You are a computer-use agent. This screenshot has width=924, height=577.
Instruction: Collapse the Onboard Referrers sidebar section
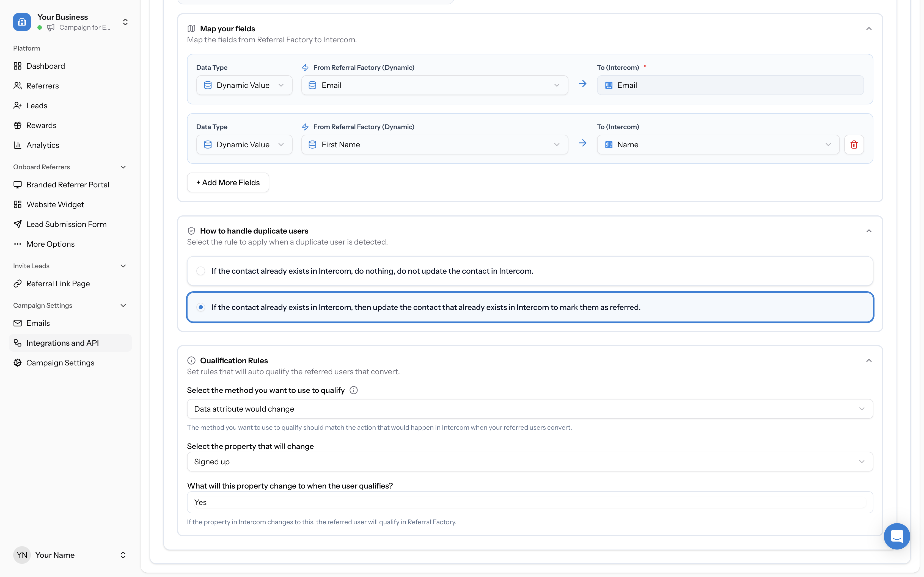pyautogui.click(x=123, y=167)
